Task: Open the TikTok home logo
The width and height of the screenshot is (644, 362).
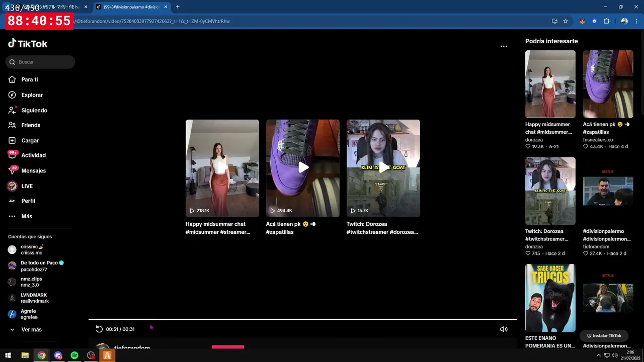Action: point(28,44)
